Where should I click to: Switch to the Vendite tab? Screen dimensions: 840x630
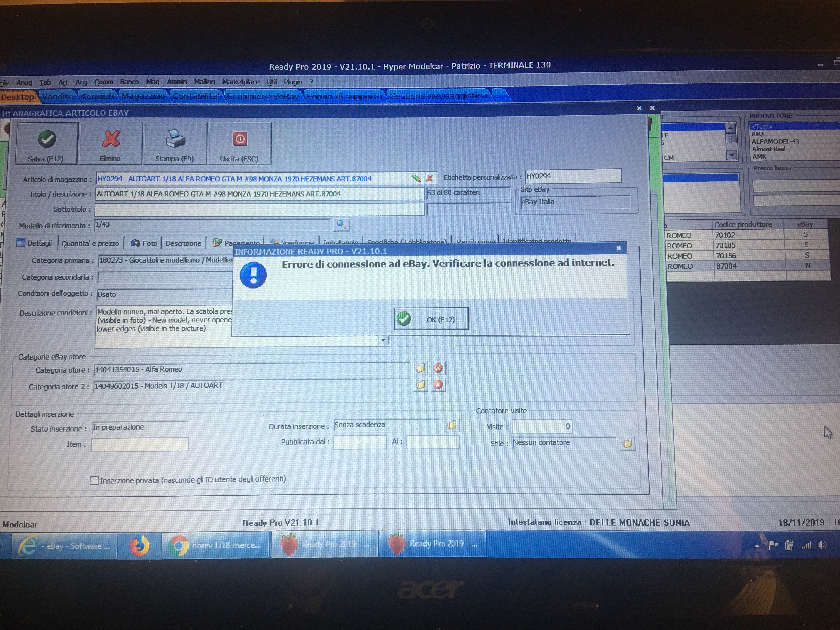point(58,96)
